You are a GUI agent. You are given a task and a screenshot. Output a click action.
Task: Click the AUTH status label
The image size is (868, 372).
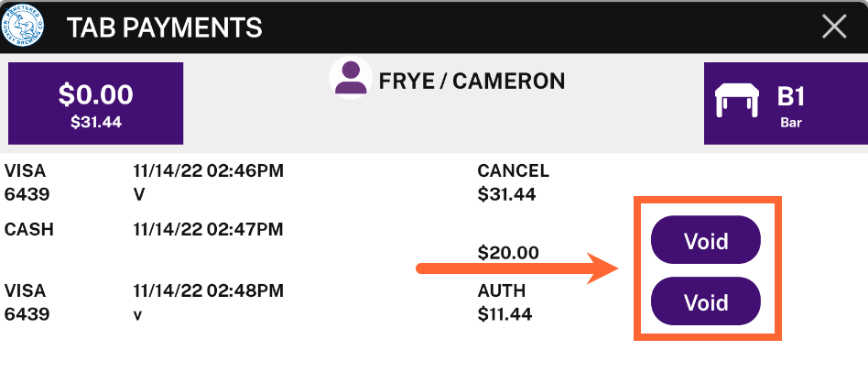[502, 290]
